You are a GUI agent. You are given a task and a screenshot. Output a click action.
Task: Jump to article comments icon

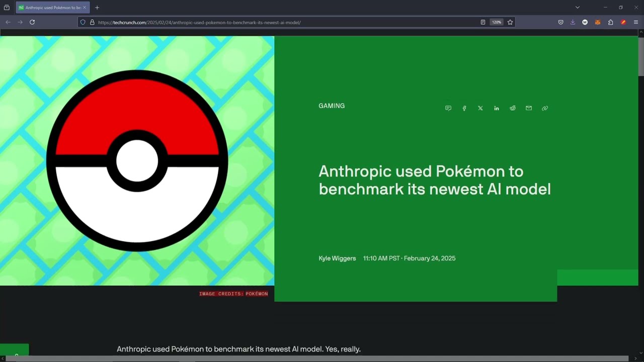(x=448, y=108)
